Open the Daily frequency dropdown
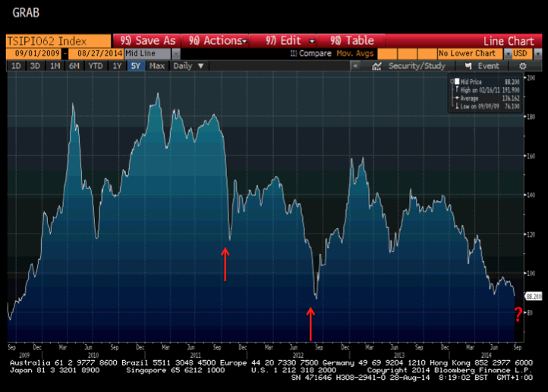 click(188, 66)
